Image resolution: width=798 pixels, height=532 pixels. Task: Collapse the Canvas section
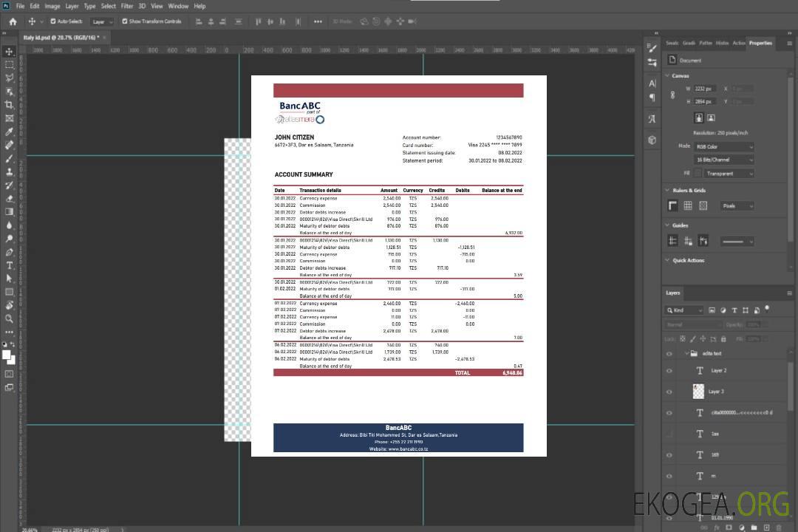coord(667,75)
